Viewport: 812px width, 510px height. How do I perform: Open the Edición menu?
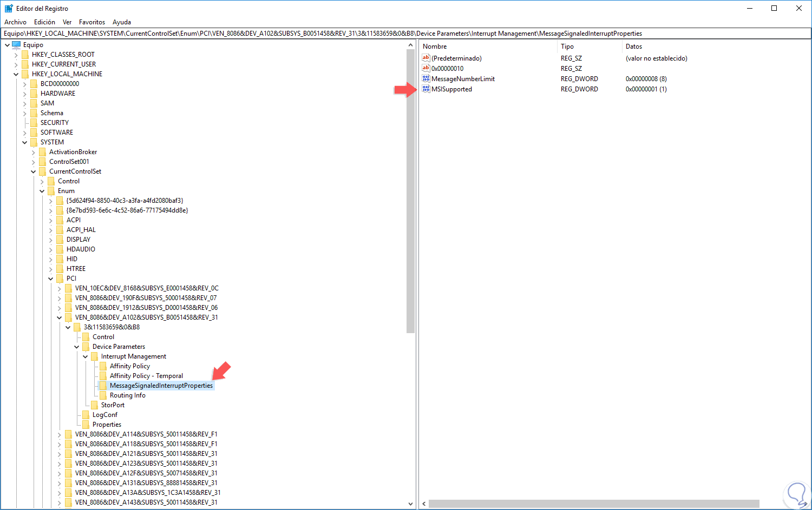(x=44, y=22)
